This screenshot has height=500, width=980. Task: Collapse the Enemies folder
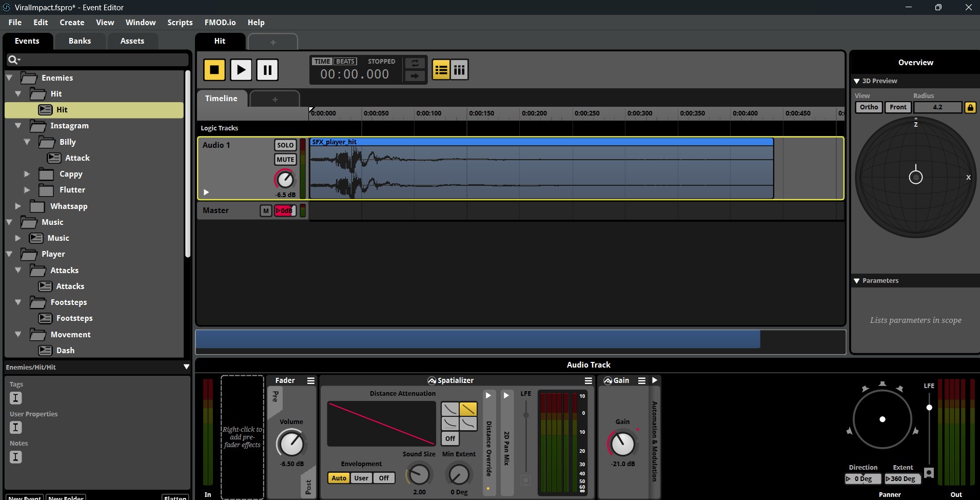9,78
